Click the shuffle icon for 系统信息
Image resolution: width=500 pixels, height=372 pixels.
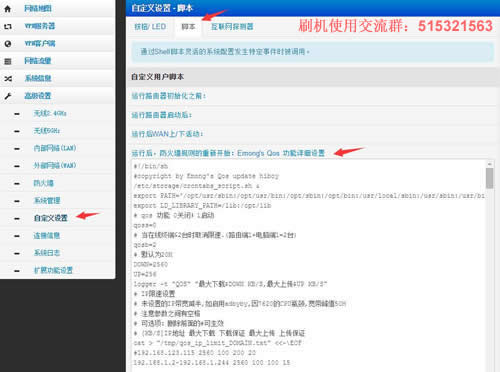(8, 79)
